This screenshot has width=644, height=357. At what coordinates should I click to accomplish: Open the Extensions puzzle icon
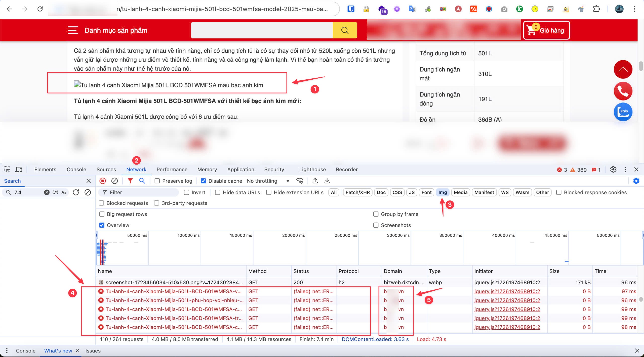point(596,9)
